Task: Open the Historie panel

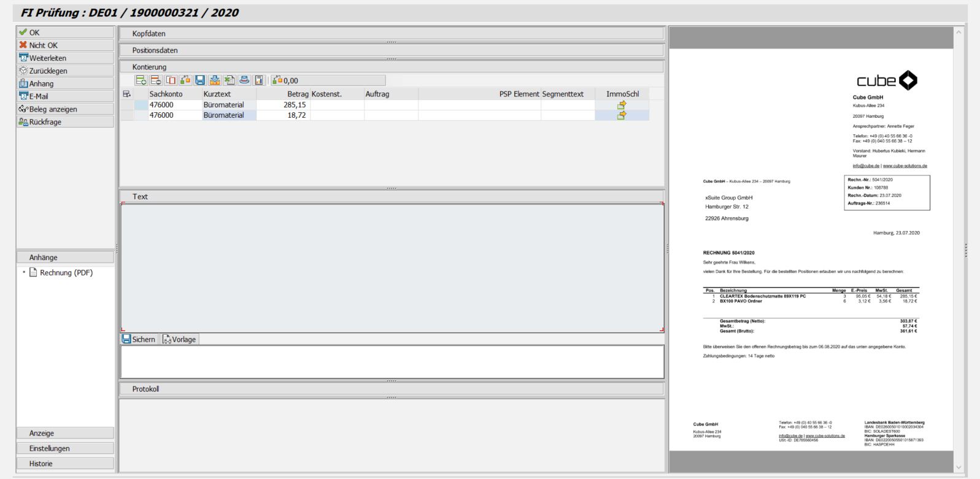Action: [65, 464]
